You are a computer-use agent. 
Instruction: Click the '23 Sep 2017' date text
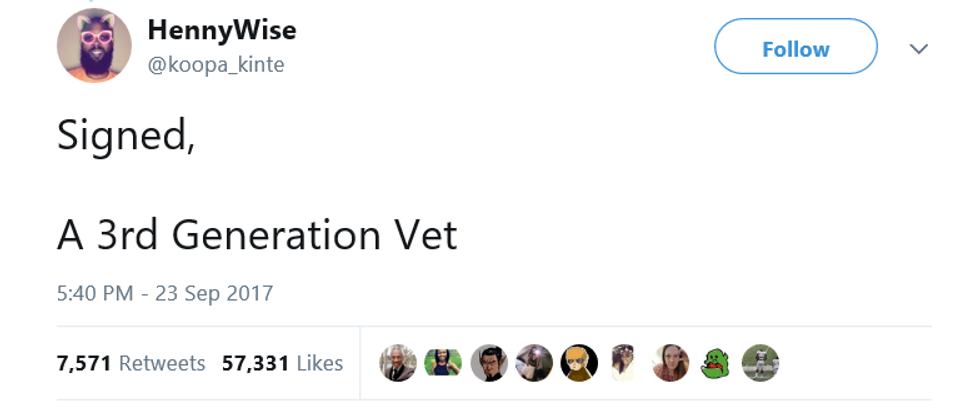point(213,293)
